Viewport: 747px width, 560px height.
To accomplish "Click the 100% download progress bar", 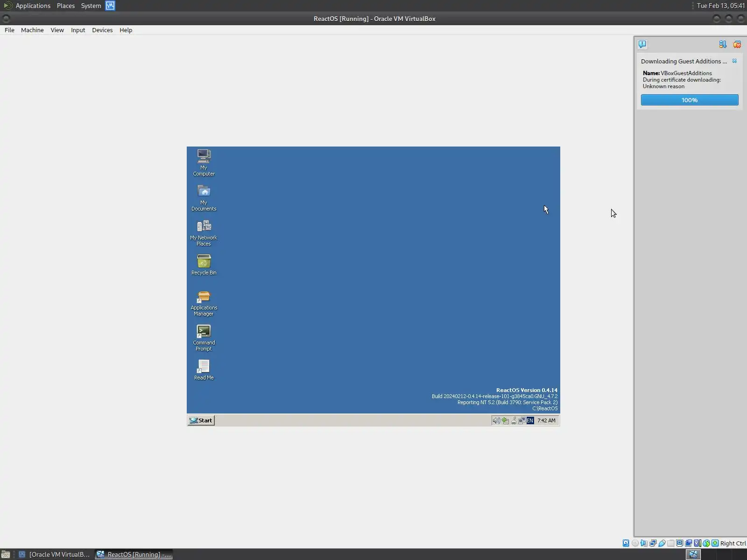I will click(690, 100).
